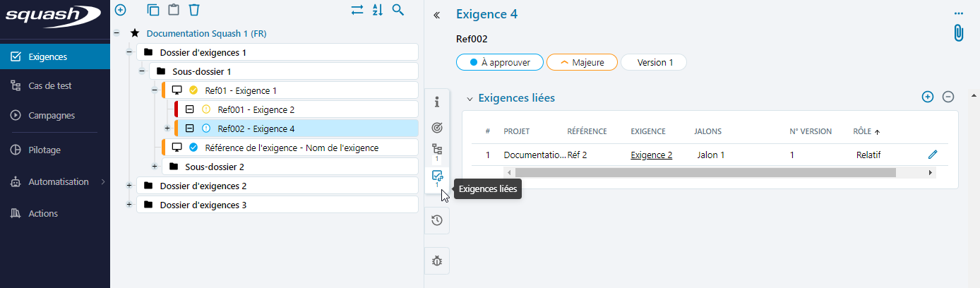Screen dimensions: 980x288
Task: Expand Automatisation submenu chevron
Action: (104, 181)
